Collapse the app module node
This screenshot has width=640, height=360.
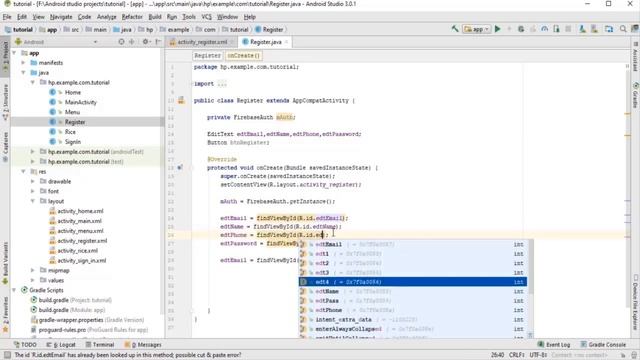[x=14, y=53]
